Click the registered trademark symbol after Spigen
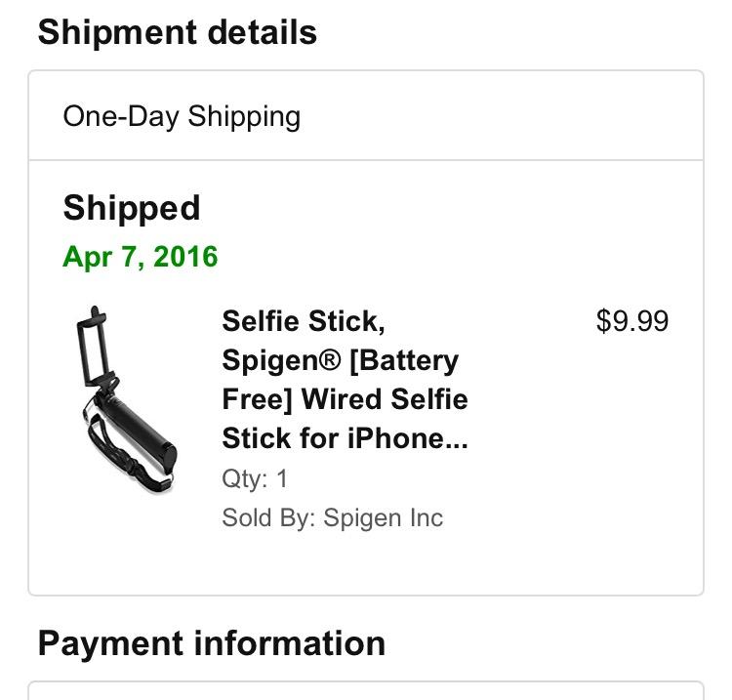732x700 pixels. (x=332, y=360)
